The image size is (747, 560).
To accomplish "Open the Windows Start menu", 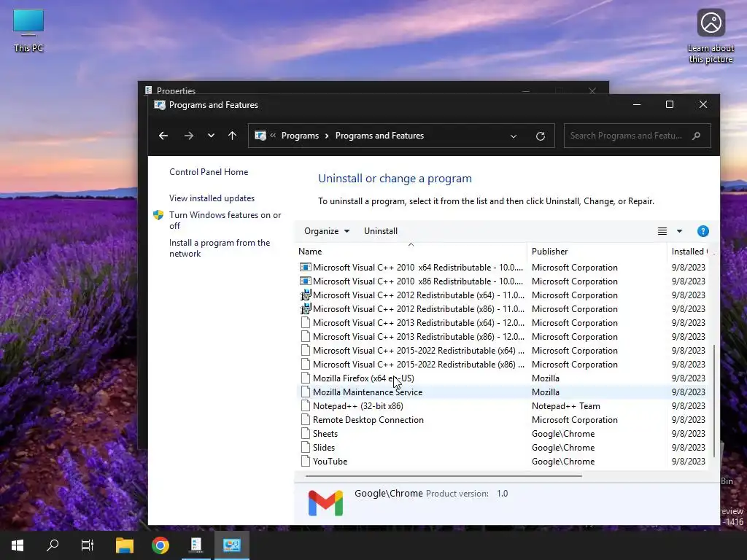I will [18, 545].
